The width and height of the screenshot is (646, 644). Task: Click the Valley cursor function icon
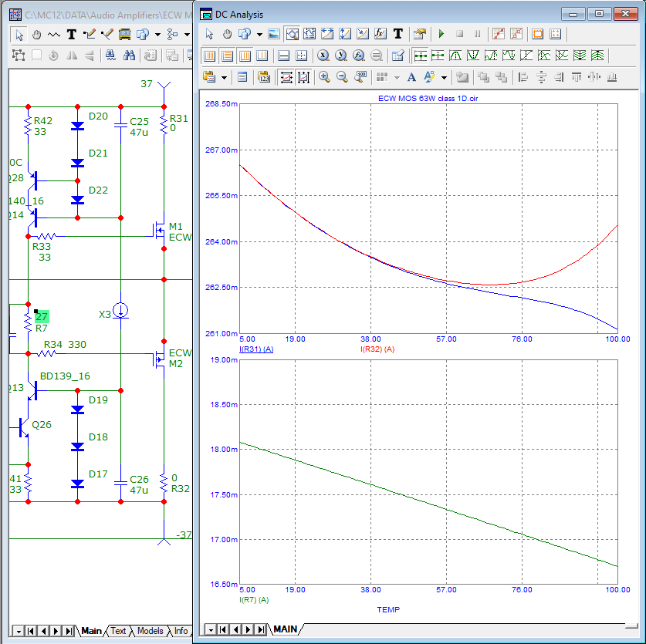click(x=473, y=56)
